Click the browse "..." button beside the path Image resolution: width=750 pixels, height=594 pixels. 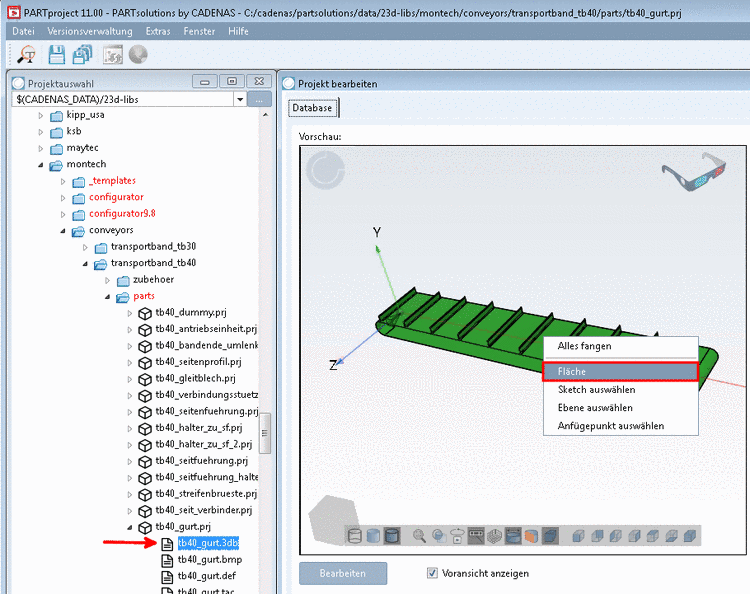pos(259,100)
